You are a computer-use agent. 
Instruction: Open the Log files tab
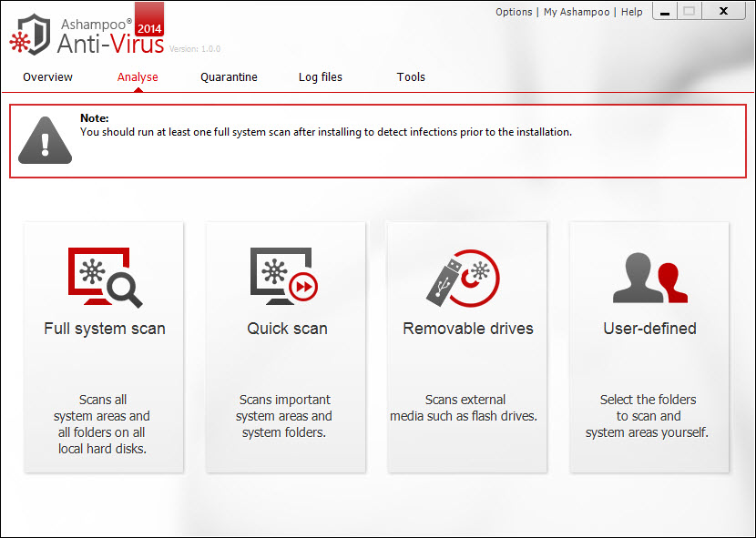(x=320, y=77)
